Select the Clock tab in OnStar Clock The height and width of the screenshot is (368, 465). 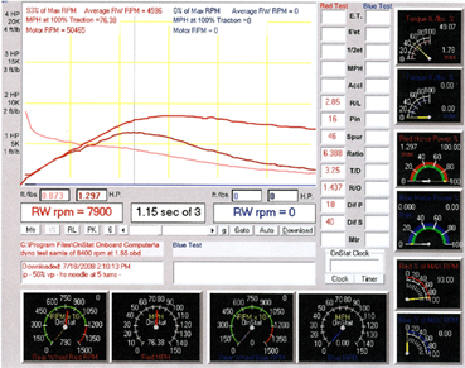[340, 279]
